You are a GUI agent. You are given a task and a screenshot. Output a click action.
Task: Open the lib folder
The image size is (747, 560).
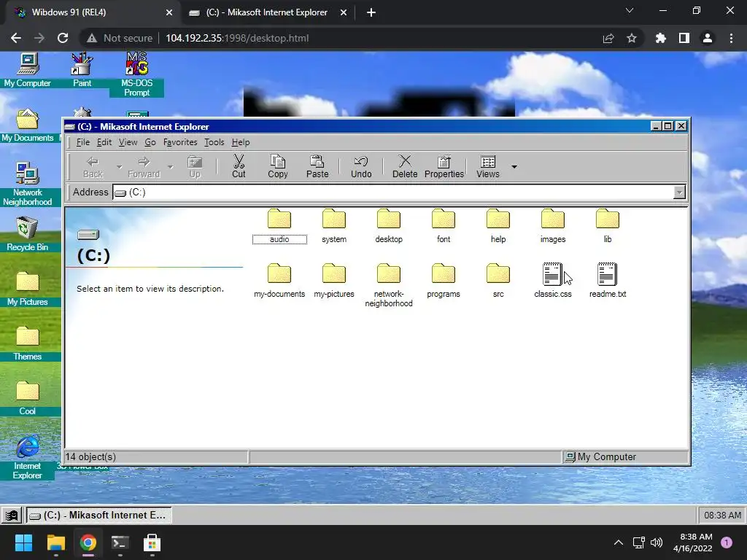click(608, 226)
